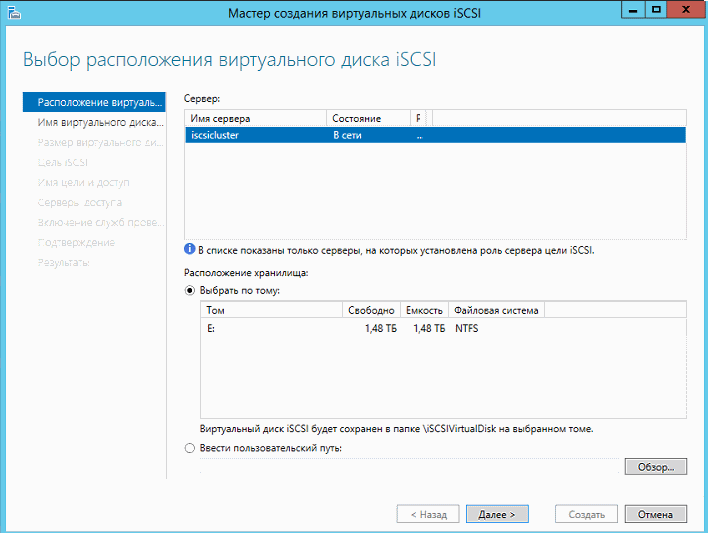Click the blue information icon below the server list
708x533 pixels.
pyautogui.click(x=190, y=250)
